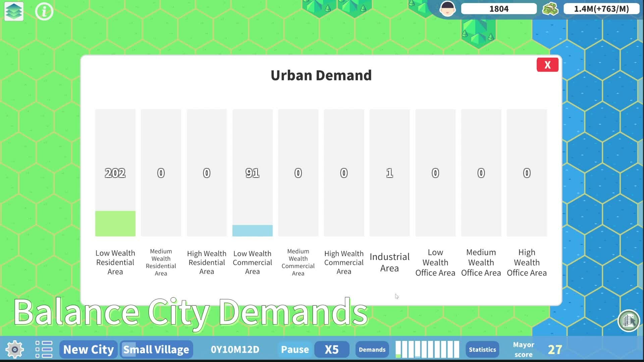Click the Low Wealth Commercial demand bar
644x362 pixels.
(x=252, y=231)
